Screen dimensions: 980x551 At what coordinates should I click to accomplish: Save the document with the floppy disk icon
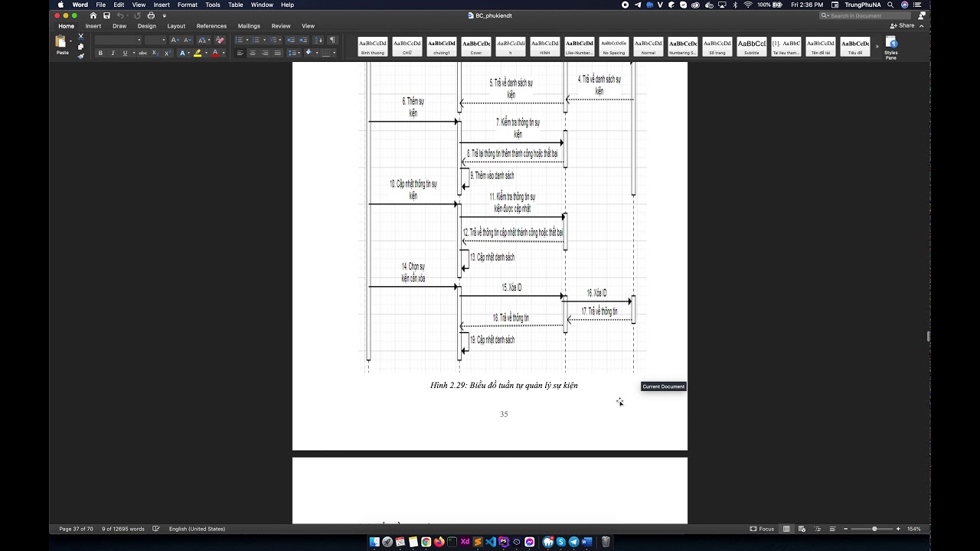[x=106, y=15]
